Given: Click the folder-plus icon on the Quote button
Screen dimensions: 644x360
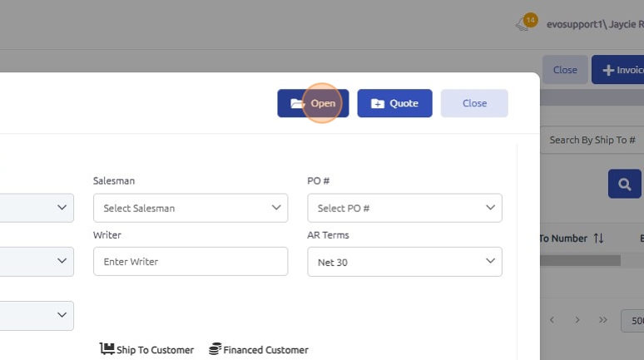Looking at the screenshot, I should (378, 104).
